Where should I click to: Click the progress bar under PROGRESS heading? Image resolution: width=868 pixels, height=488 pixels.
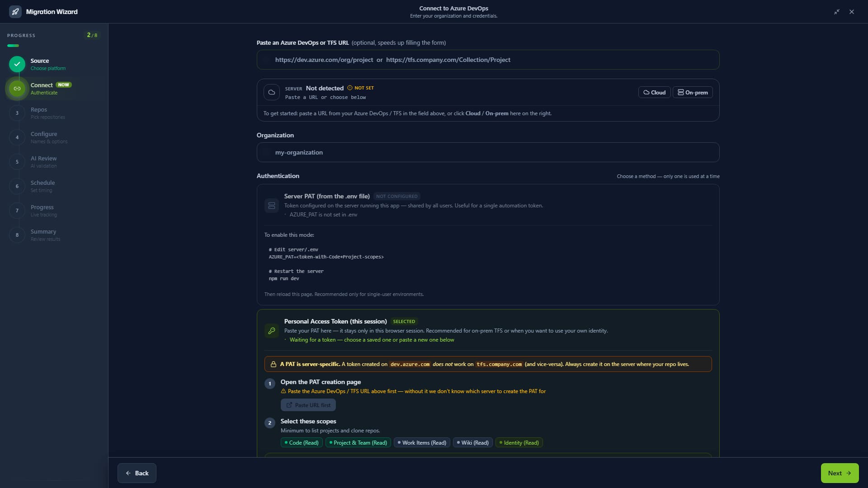[x=13, y=46]
